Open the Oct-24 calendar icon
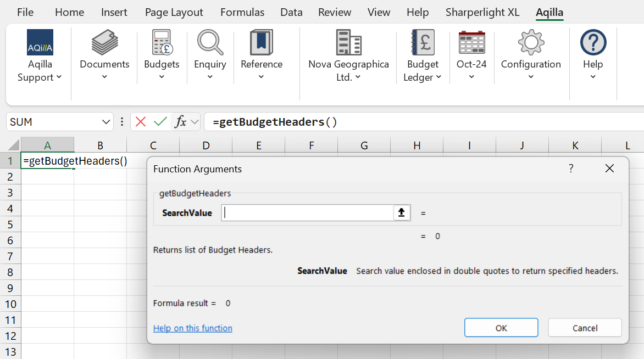 pyautogui.click(x=471, y=43)
